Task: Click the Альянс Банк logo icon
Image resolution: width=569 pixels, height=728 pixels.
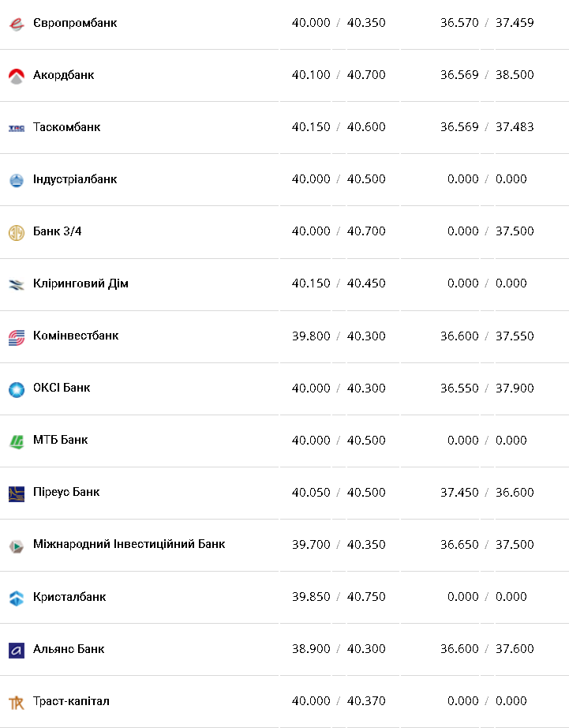Action: pyautogui.click(x=17, y=650)
